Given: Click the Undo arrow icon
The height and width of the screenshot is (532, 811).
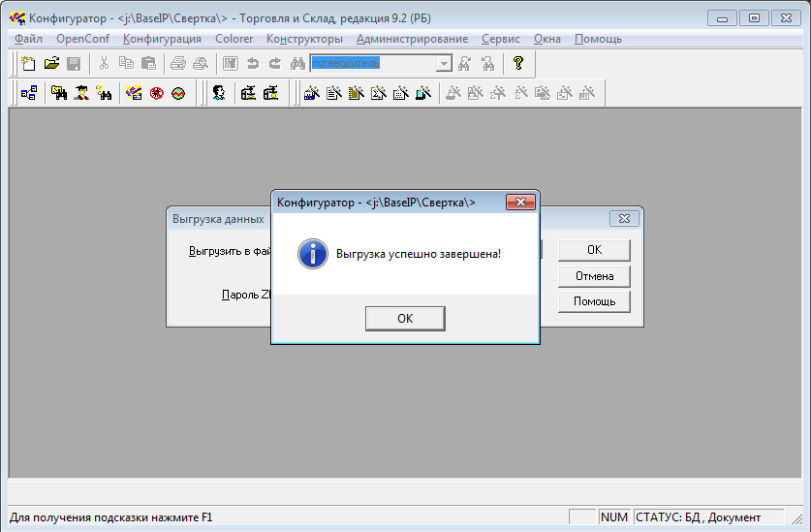Looking at the screenshot, I should [x=253, y=64].
